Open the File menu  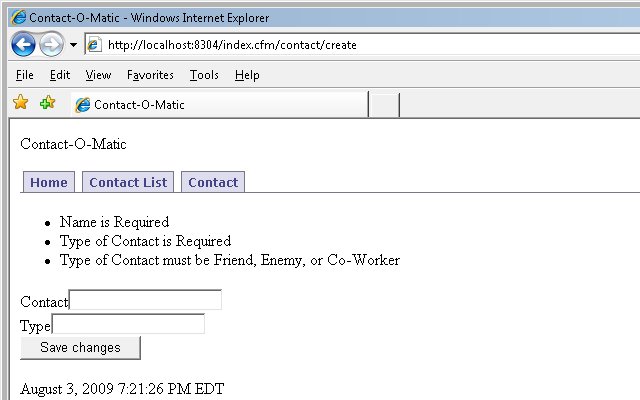click(24, 75)
